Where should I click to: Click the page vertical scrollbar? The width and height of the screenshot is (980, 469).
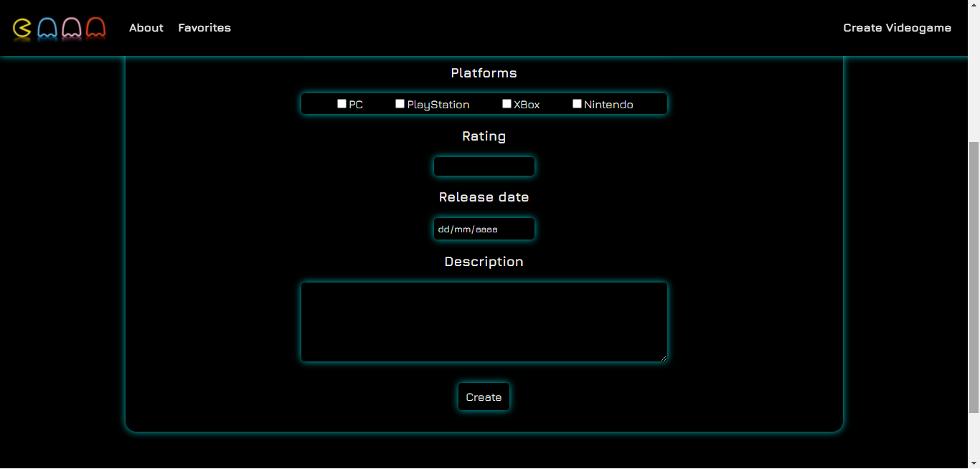click(x=974, y=278)
